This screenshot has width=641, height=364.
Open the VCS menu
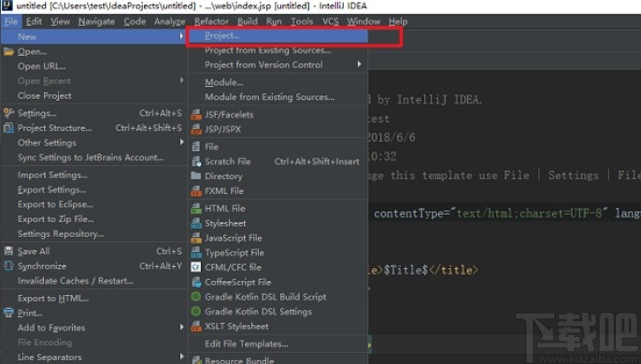coord(331,21)
